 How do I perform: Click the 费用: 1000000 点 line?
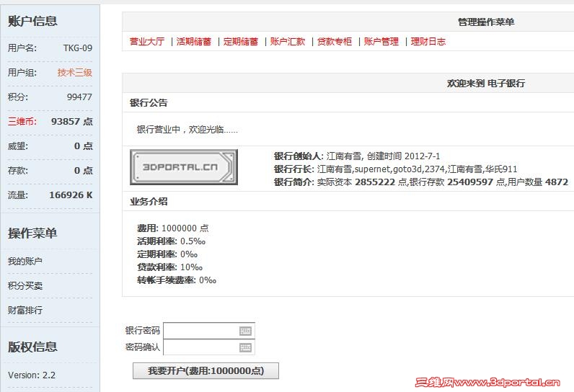[x=173, y=228]
